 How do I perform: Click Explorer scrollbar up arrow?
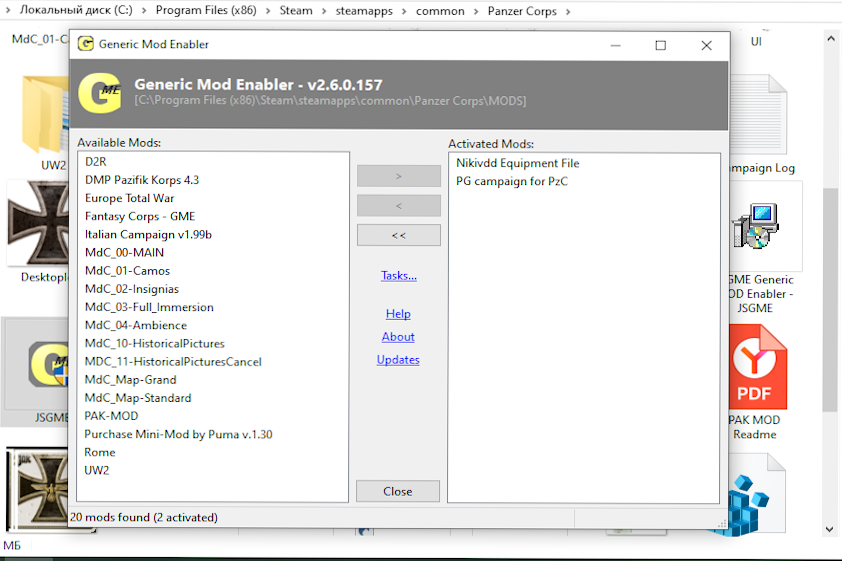831,39
